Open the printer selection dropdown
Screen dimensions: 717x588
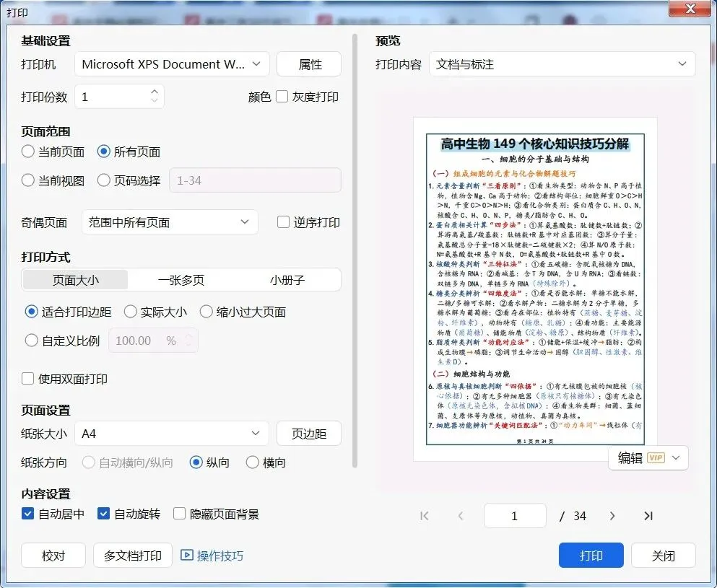pos(172,64)
